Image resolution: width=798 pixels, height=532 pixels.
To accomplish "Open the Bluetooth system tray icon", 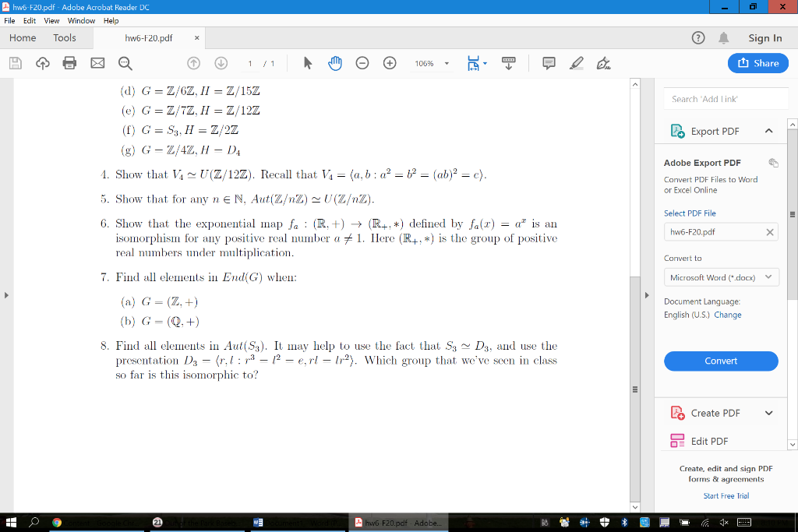I will tap(626, 523).
